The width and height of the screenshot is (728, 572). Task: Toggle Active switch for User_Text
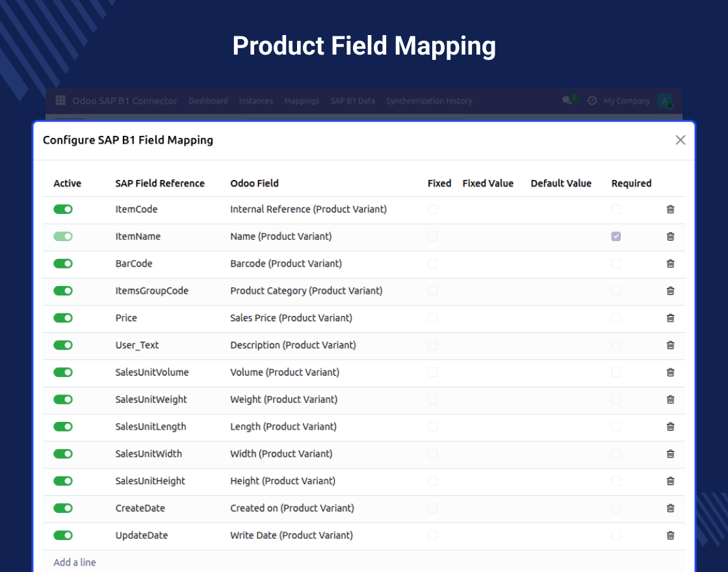pyautogui.click(x=63, y=345)
